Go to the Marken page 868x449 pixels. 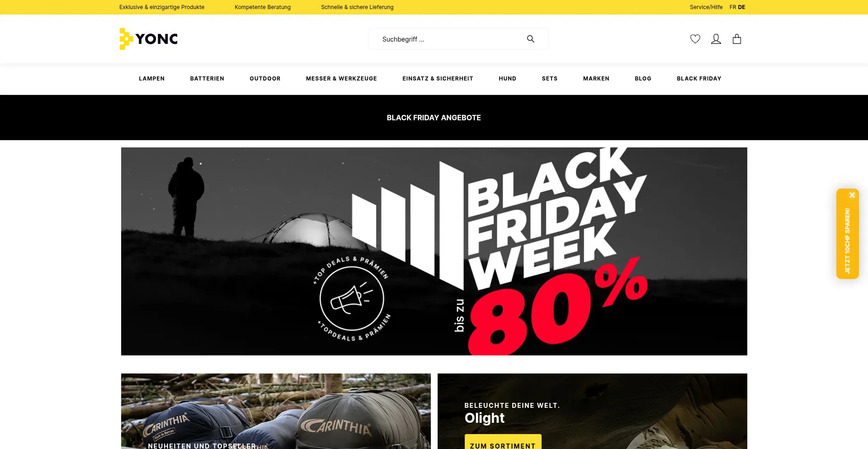coord(596,79)
